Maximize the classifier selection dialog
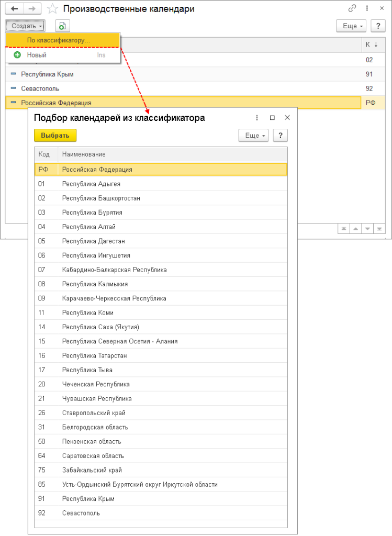The width and height of the screenshot is (392, 536). [272, 118]
